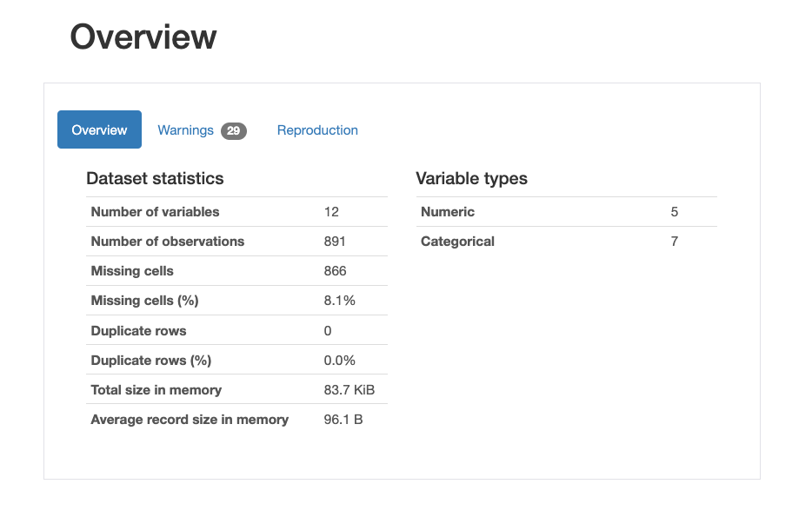Click the large Overview page heading
The width and height of the screenshot is (812, 517).
[143, 37]
